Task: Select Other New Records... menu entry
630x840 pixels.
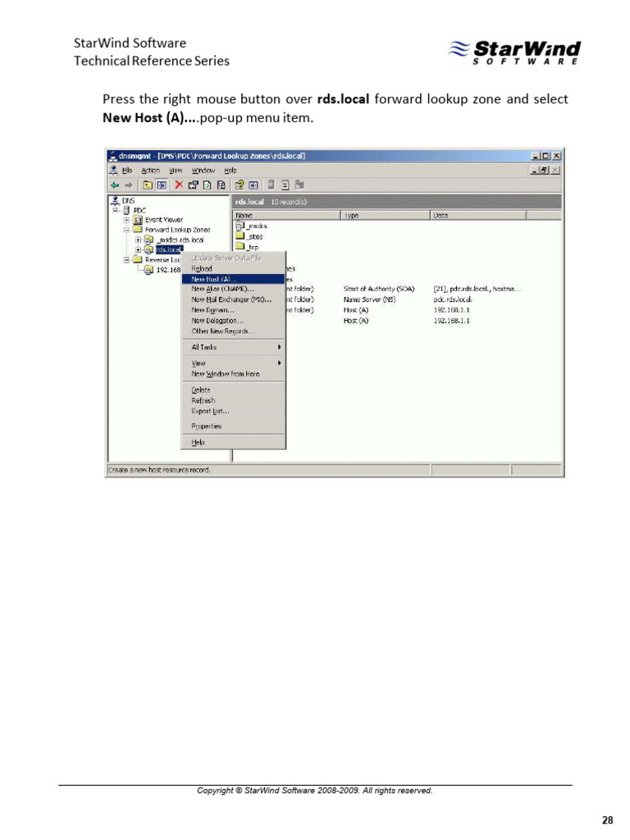Action: pyautogui.click(x=232, y=331)
